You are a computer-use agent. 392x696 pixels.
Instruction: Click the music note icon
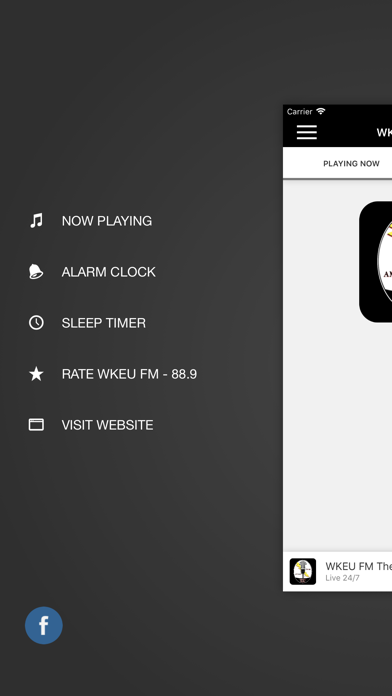coord(36,221)
